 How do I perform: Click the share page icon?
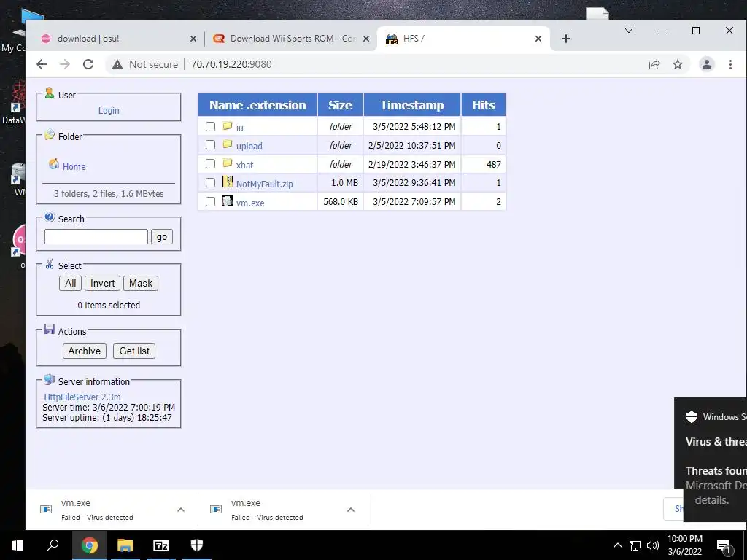[654, 64]
